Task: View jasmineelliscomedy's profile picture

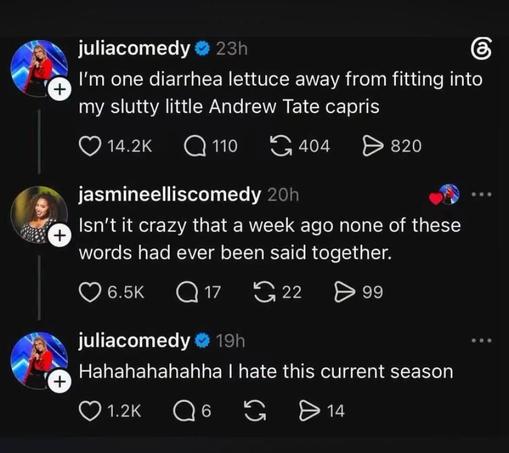Action: [x=38, y=215]
